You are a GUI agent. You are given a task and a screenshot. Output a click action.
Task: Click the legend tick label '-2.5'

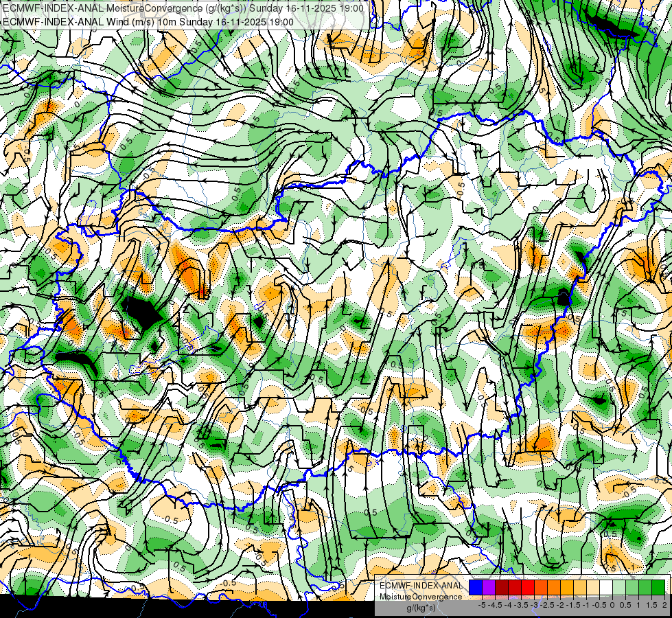pyautogui.click(x=547, y=605)
